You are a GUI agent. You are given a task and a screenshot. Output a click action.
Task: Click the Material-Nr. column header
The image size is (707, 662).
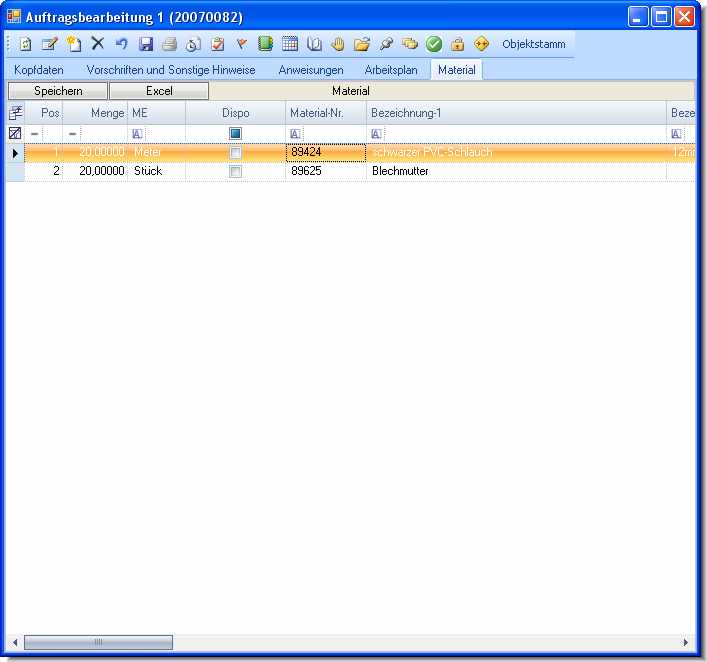(x=326, y=113)
